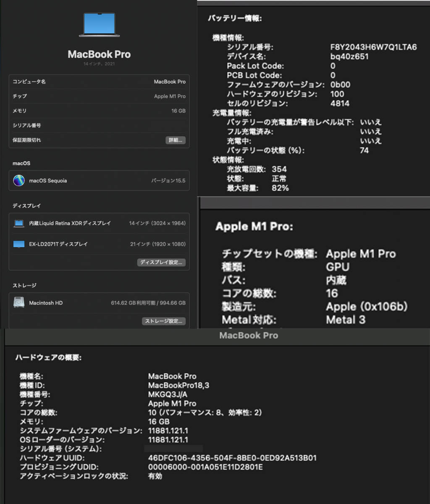430x504 pixels.
Task: Select the バッテリーの状態 (%) value 74
Action: (x=364, y=150)
